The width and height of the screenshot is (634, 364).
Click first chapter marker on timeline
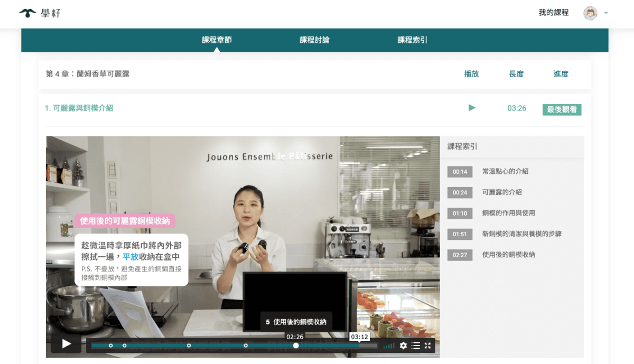pyautogui.click(x=110, y=346)
